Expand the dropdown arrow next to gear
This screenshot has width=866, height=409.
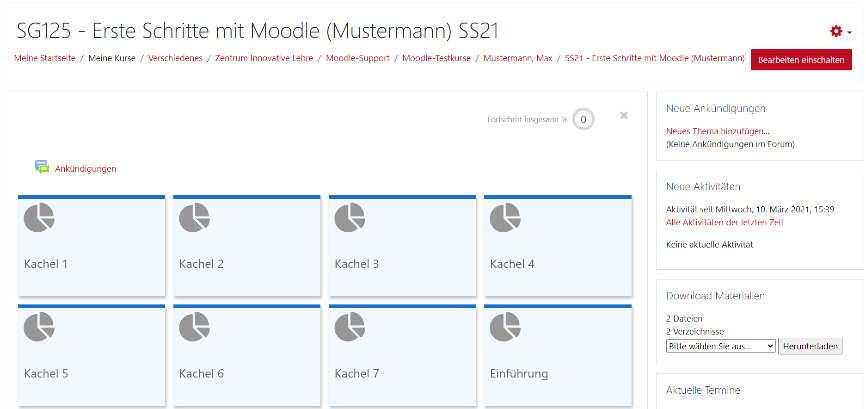(x=850, y=32)
